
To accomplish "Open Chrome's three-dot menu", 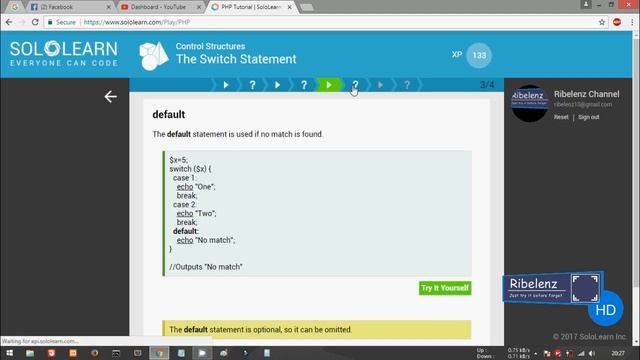I will click(632, 22).
